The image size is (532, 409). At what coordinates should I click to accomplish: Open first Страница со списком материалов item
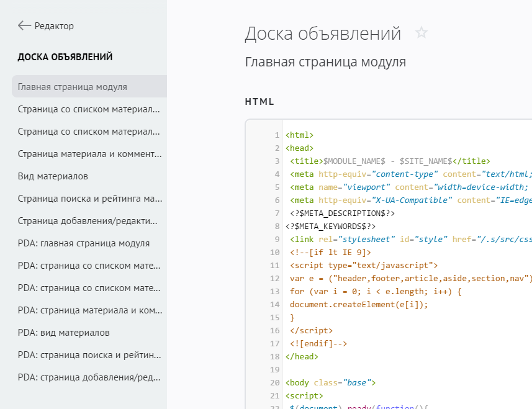[x=89, y=109]
